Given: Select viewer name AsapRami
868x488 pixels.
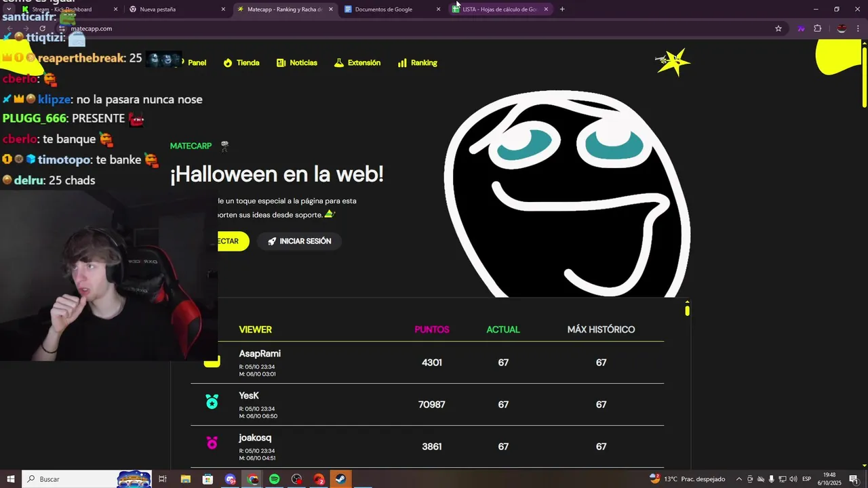Looking at the screenshot, I should pos(260,354).
